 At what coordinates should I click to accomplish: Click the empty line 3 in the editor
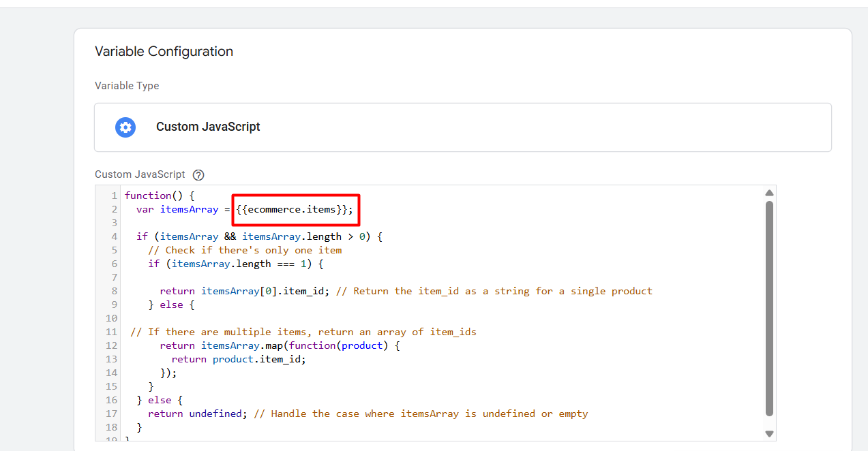[x=341, y=223]
